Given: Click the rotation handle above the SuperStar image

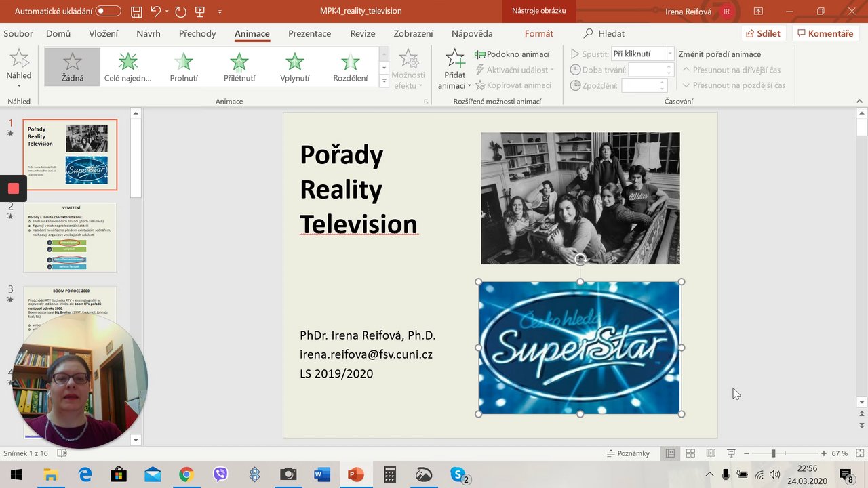Looking at the screenshot, I should (580, 260).
